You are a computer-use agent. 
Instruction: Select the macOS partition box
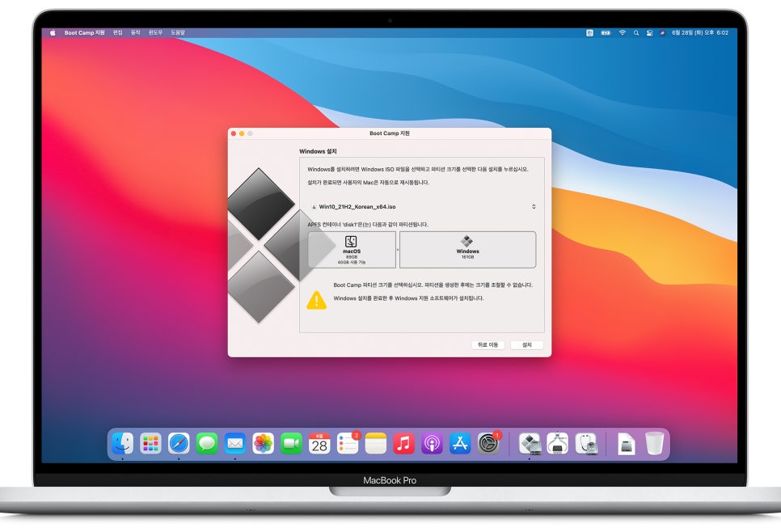(352, 250)
